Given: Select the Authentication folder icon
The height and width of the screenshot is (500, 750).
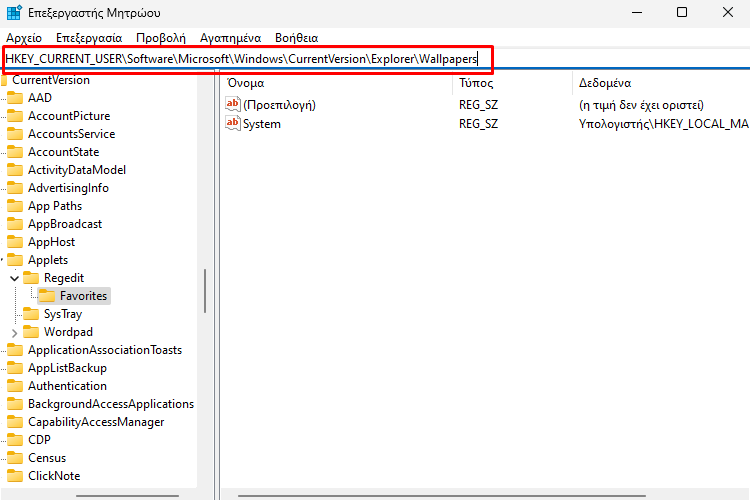Looking at the screenshot, I should click(15, 386).
